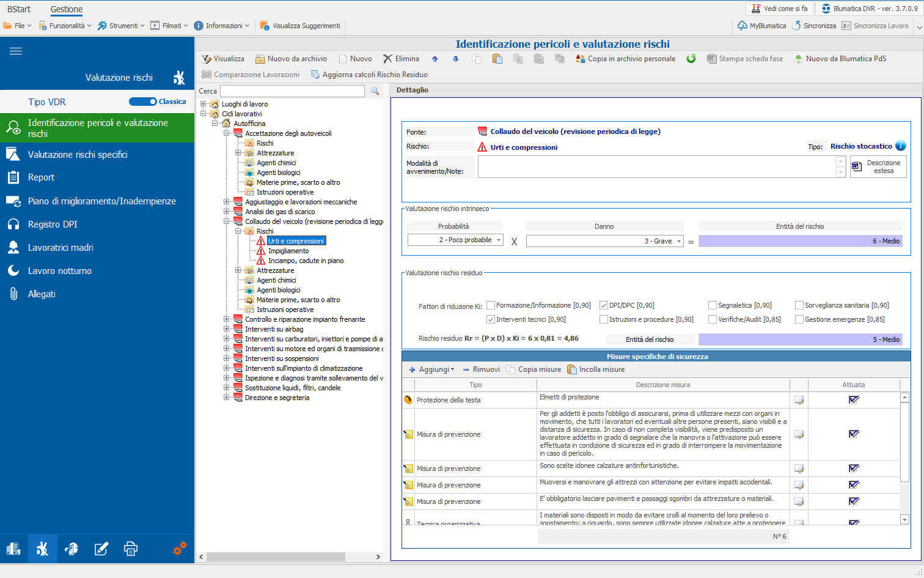Uncheck the DPI/DPC reduction factor
The width and height of the screenshot is (924, 578).
tap(604, 305)
